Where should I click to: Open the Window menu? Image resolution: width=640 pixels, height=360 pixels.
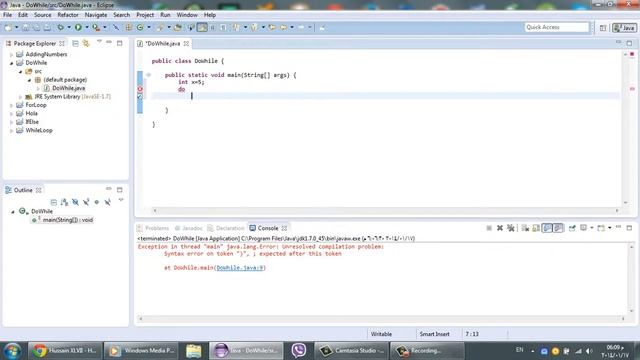187,15
